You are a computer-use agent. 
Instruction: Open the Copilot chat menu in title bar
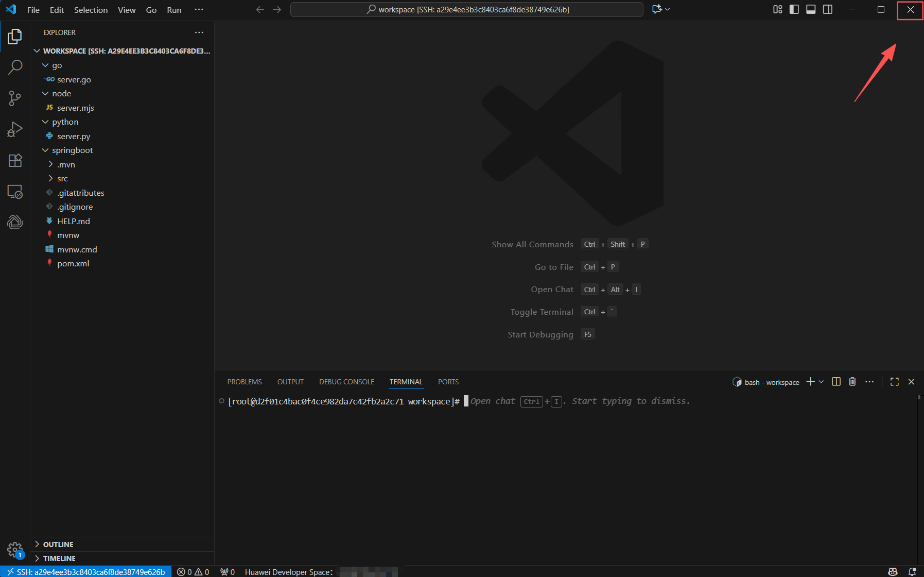pos(661,9)
